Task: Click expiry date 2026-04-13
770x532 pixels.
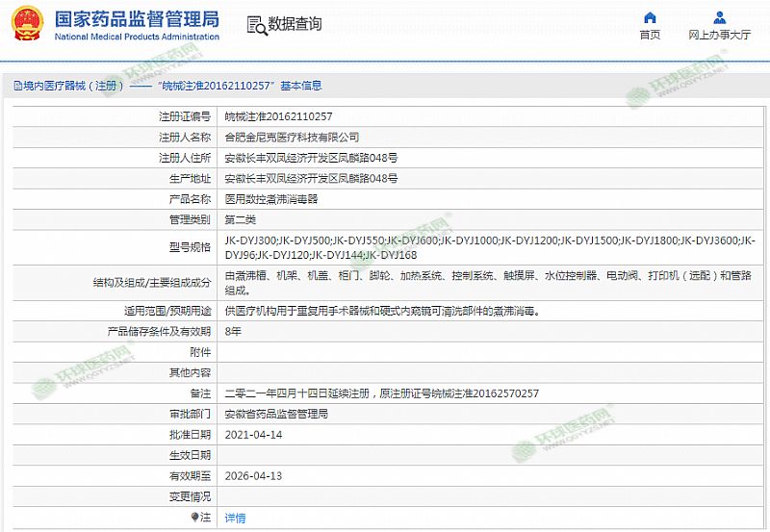Action: coord(251,475)
